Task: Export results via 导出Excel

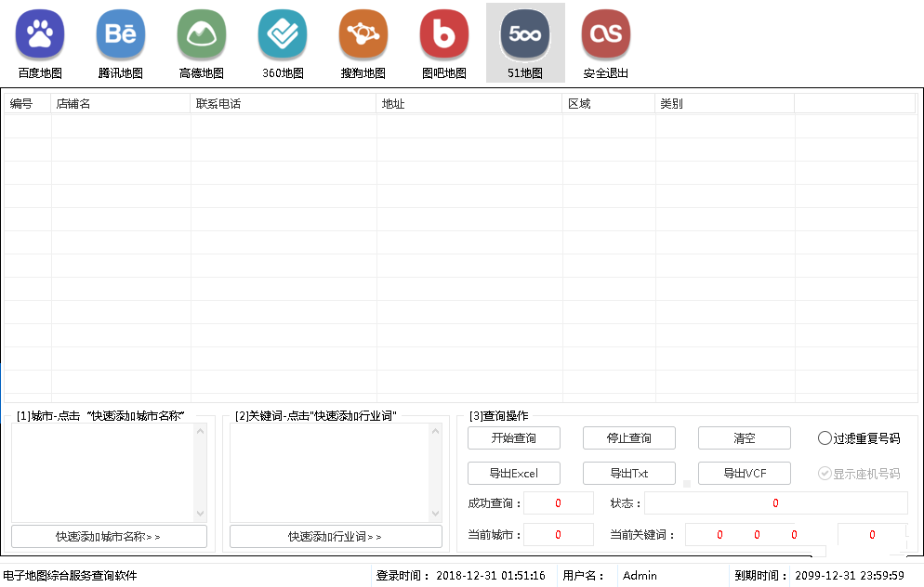Action: pos(514,474)
